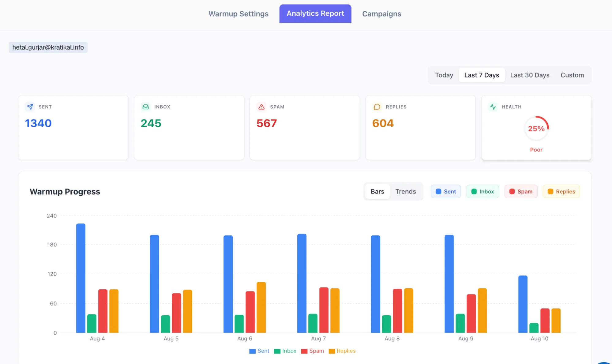The image size is (612, 364).
Task: Click the green Inbox legend swatch below the chart
Action: tap(277, 351)
